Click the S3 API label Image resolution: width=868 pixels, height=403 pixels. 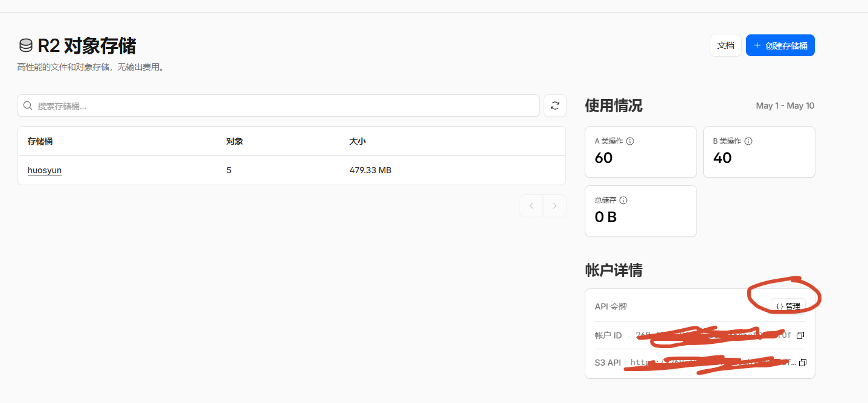(x=608, y=363)
